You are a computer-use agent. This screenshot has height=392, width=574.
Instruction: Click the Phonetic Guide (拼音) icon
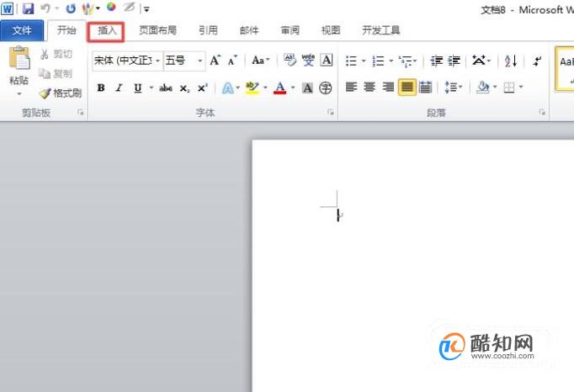308,60
